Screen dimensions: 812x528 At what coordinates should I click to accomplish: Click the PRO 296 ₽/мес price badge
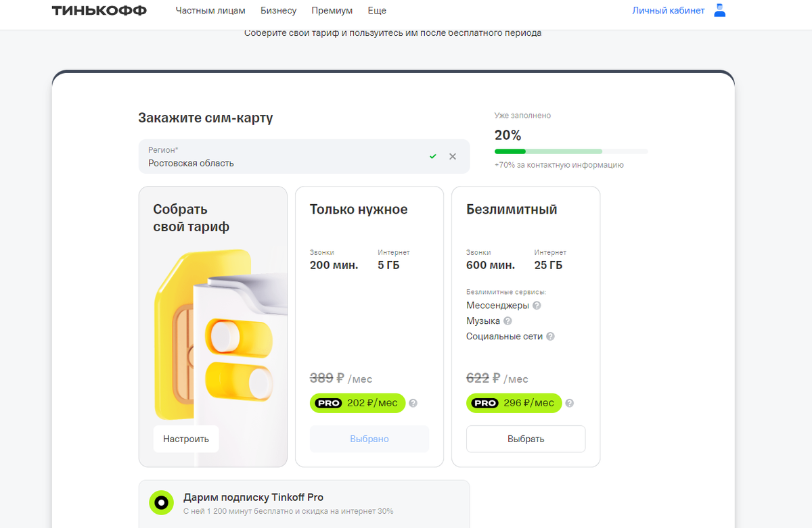514,403
